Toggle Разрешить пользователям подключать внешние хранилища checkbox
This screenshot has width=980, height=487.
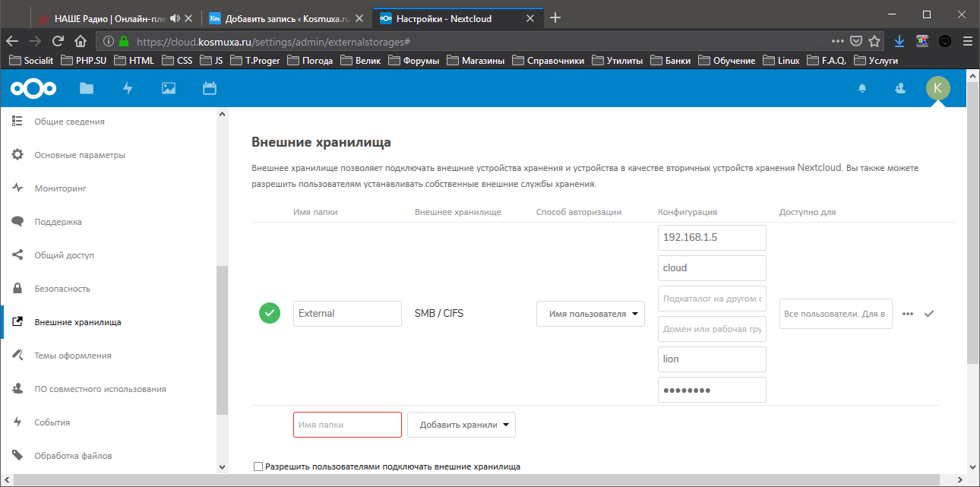258,466
